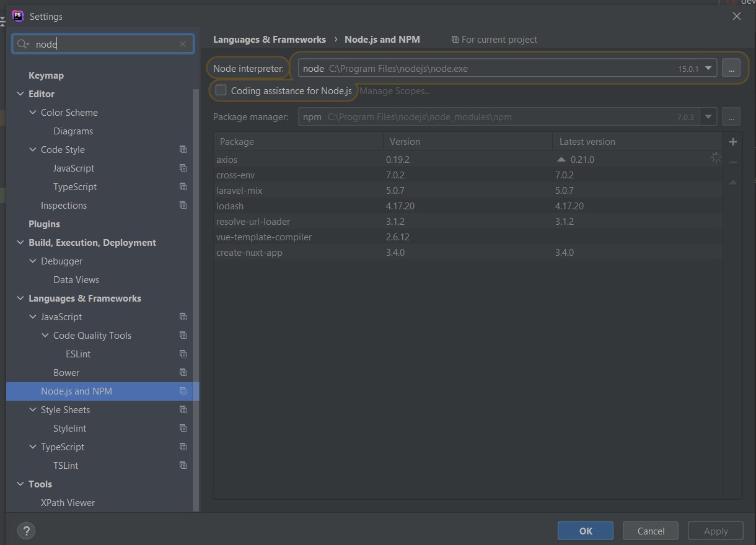This screenshot has width=756, height=545.
Task: Click the add package plus icon
Action: (733, 142)
